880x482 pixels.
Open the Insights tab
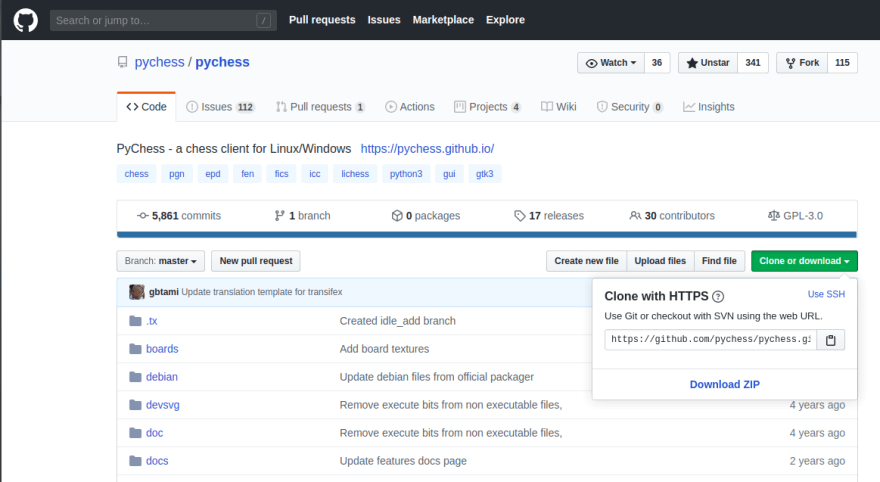[x=708, y=107]
